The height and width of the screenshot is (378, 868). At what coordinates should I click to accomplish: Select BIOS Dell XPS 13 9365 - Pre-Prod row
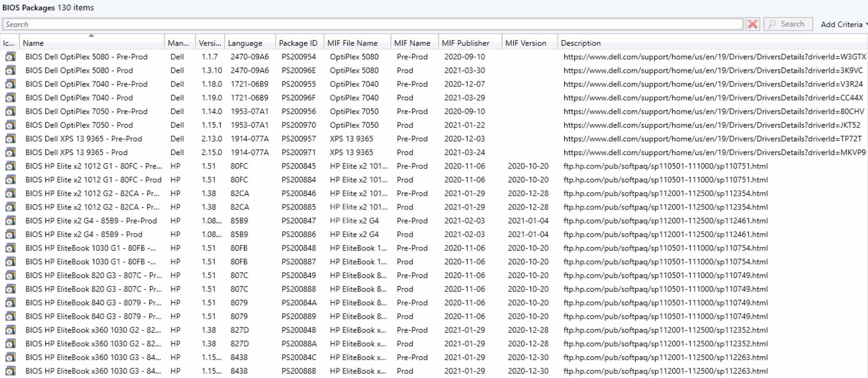(x=83, y=139)
